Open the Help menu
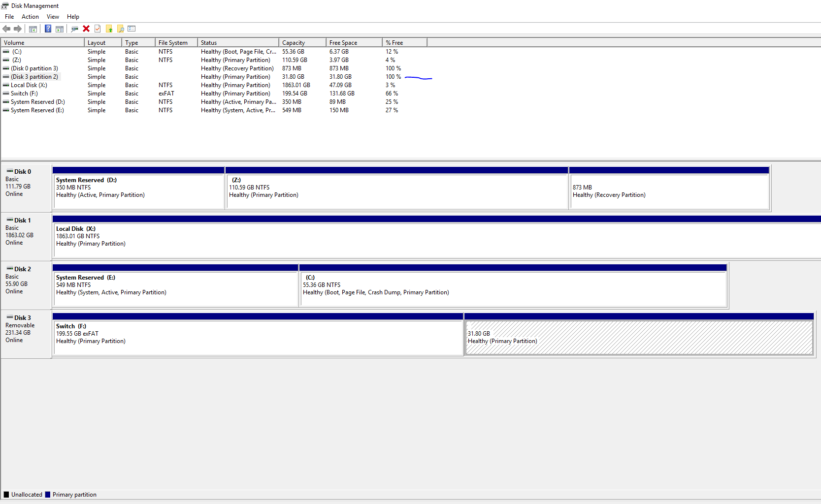 73,17
